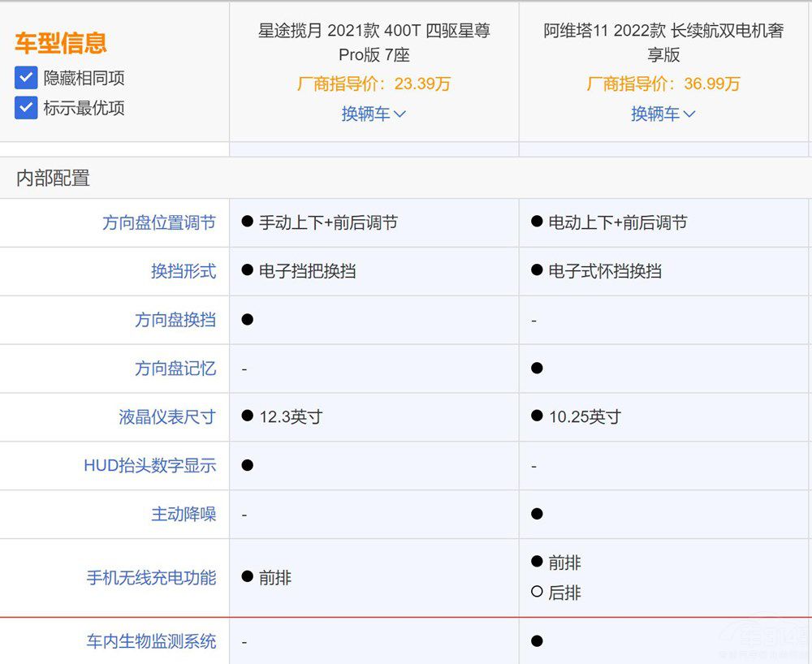This screenshot has height=664, width=812.
Task: Click the filled dot beside 前排
Action: (537, 562)
